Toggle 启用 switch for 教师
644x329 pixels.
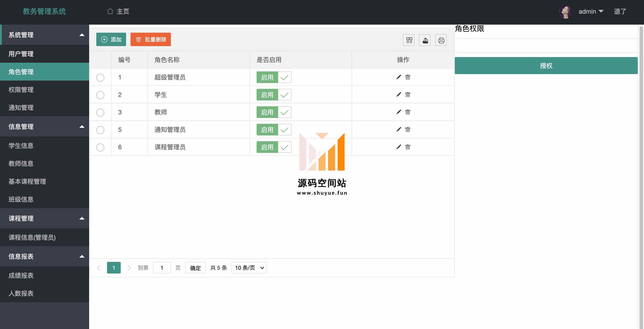[274, 112]
